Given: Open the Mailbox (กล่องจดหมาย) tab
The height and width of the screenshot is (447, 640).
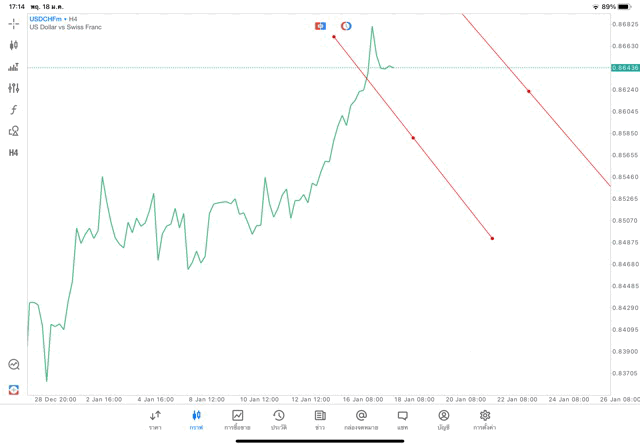Looking at the screenshot, I should [361, 420].
